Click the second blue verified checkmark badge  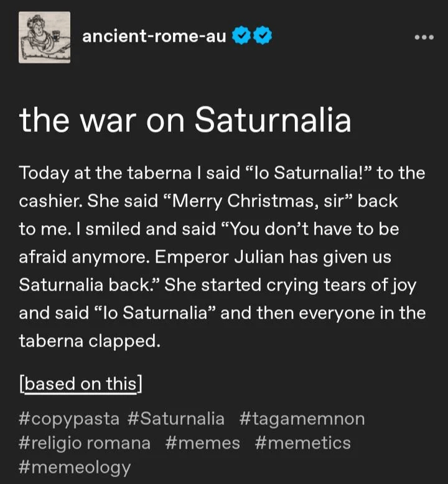pos(263,37)
